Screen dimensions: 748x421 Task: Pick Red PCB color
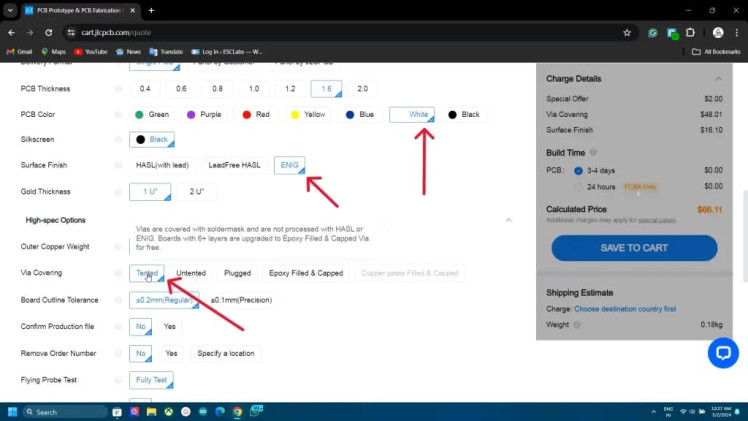click(x=256, y=114)
